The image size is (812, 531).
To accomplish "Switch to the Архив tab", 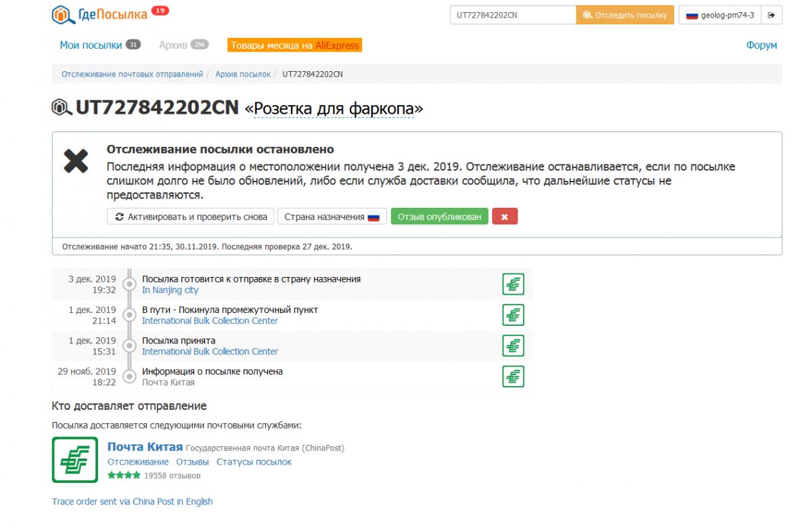I will click(x=173, y=45).
